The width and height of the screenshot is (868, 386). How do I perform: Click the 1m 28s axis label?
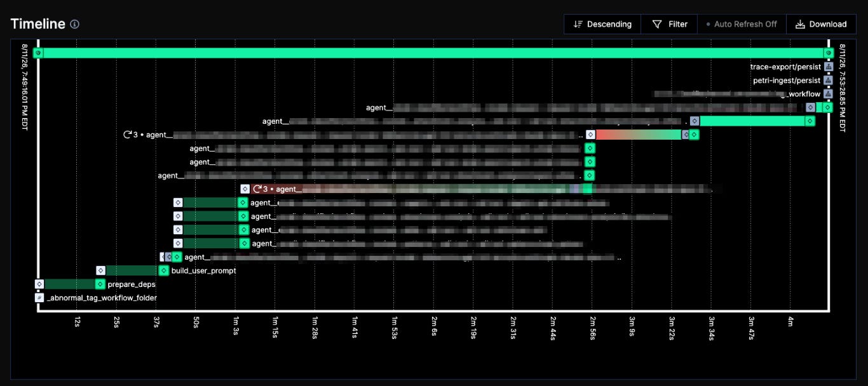tap(315, 328)
